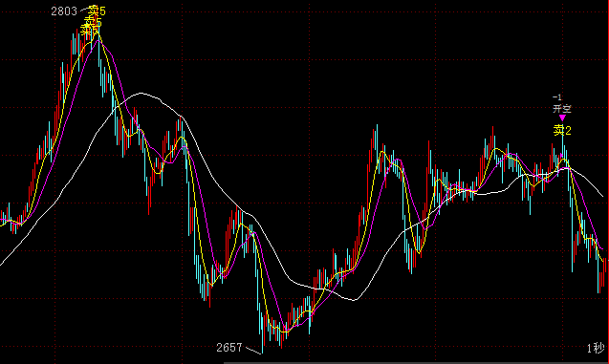Viewport: 609px width, 364px height.
Task: Click the 1秒 period label
Action: coord(596,348)
